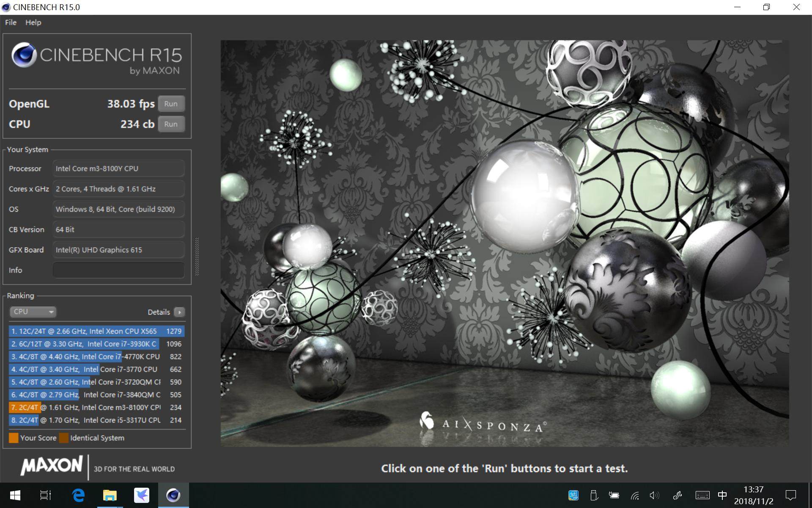Click the Cinebench taskbar icon
812x508 pixels.
[x=173, y=495]
